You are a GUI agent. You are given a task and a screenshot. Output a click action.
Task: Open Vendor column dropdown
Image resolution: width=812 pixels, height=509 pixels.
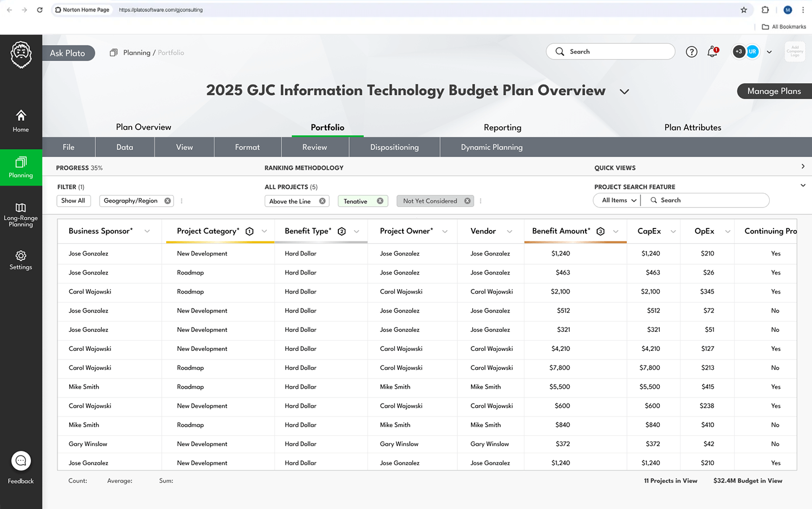point(509,231)
